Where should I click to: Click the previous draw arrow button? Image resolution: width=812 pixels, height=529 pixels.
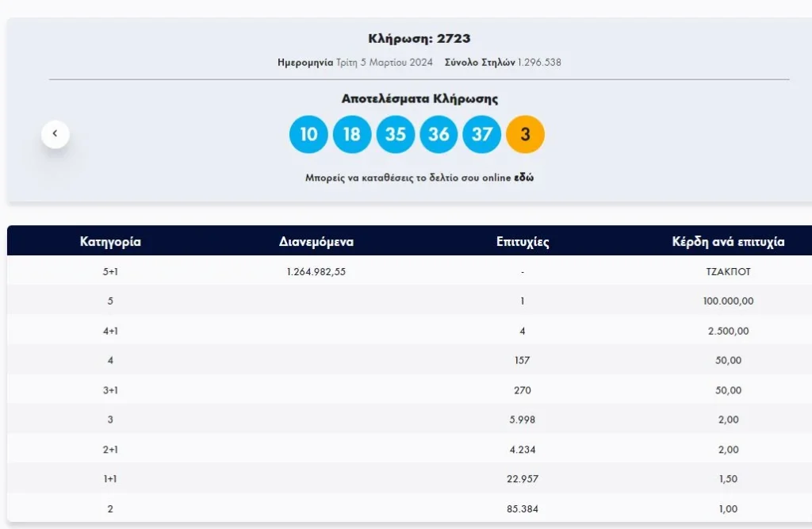pyautogui.click(x=56, y=134)
